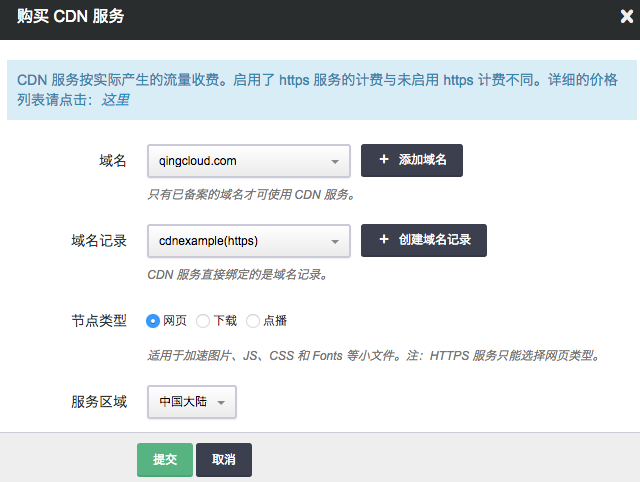Click the plus icon beside 添加域名
640x482 pixels.
383,160
